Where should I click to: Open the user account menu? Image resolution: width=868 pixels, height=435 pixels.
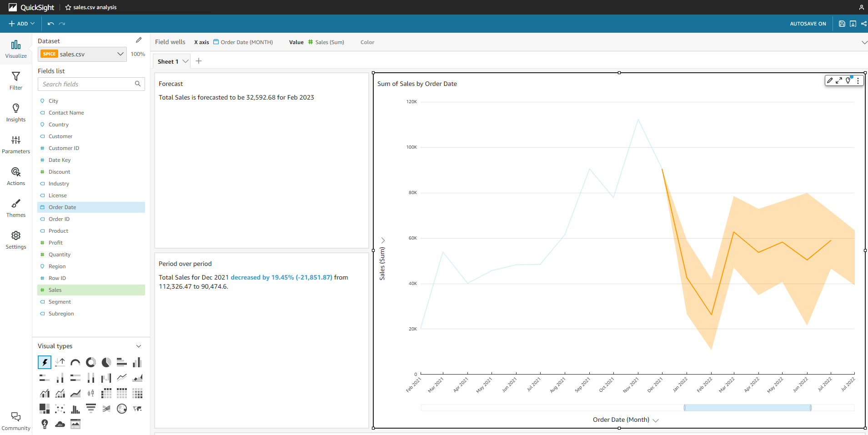tap(861, 7)
